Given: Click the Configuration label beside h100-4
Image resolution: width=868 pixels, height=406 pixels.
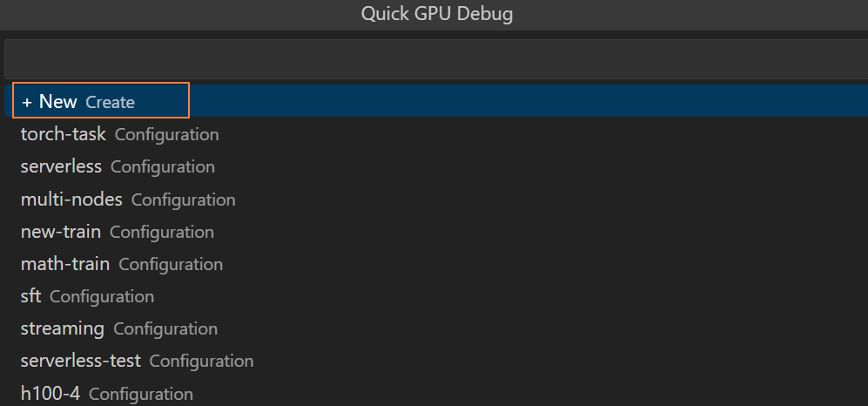Looking at the screenshot, I should click(141, 394).
